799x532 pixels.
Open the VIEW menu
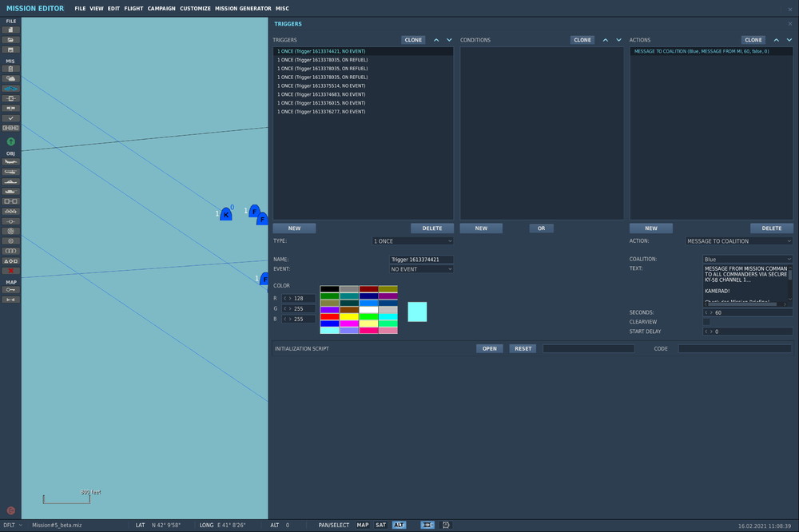pos(97,9)
